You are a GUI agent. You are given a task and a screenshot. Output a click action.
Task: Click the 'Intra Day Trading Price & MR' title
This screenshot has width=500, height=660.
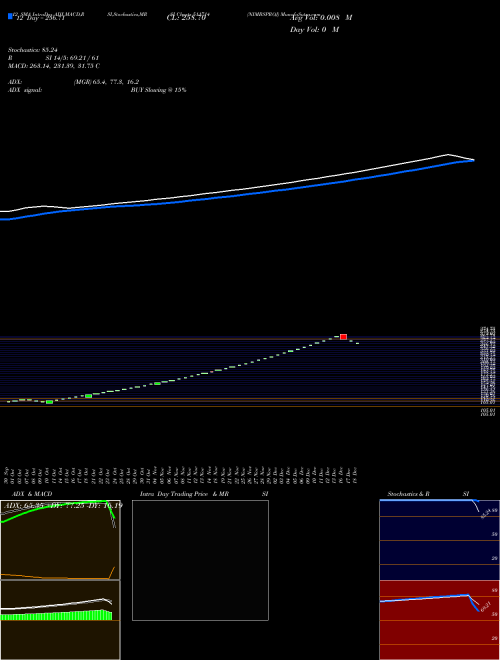184,494
